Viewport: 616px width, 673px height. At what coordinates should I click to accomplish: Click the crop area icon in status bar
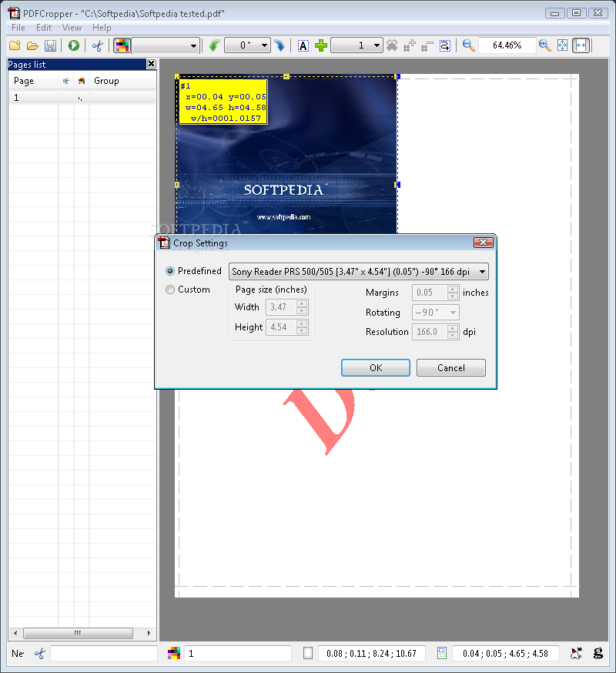[x=442, y=654]
